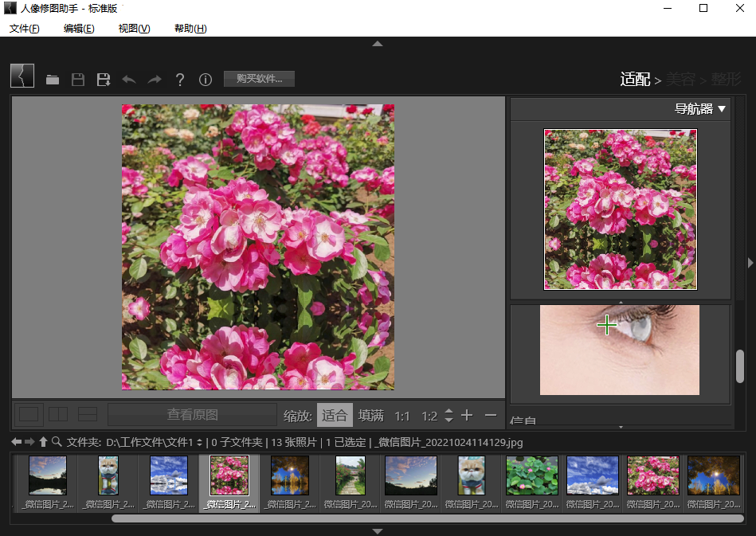Viewport: 756px width, 536px height.
Task: Click the zoom in plus icon
Action: [x=467, y=415]
